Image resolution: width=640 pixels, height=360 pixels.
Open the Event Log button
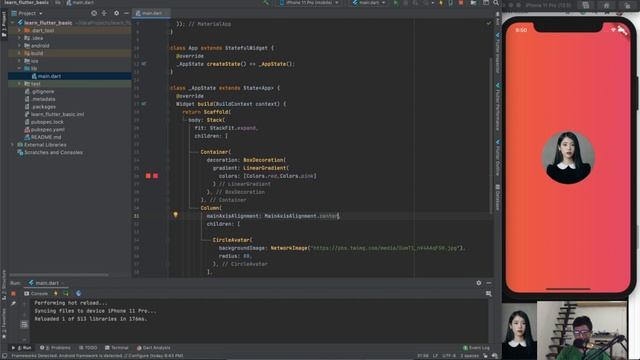[476, 348]
